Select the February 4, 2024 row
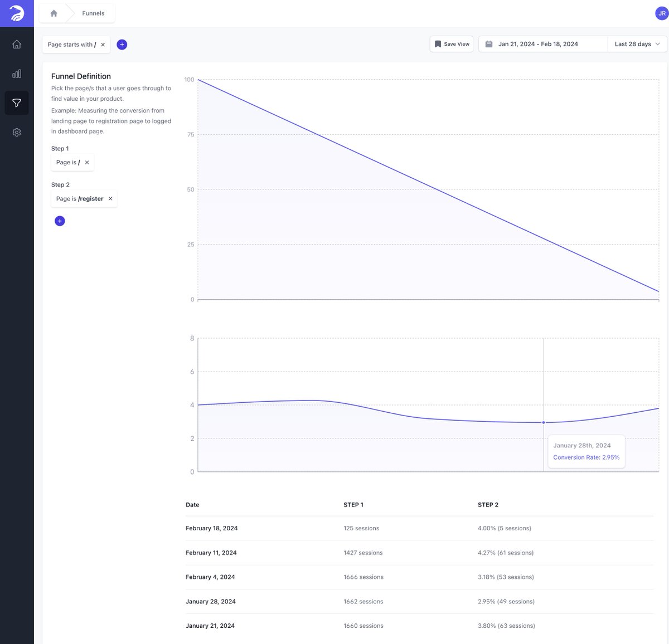Viewport: 669px width, 644px height. pyautogui.click(x=419, y=577)
